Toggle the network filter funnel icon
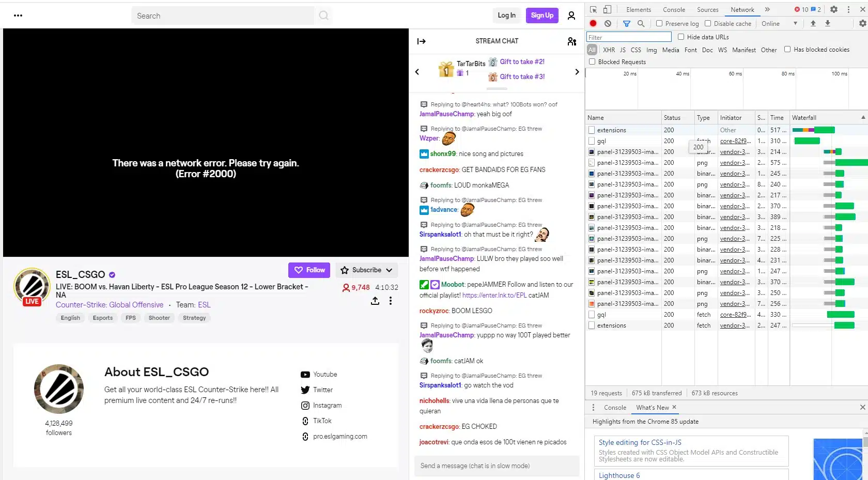 (x=626, y=24)
